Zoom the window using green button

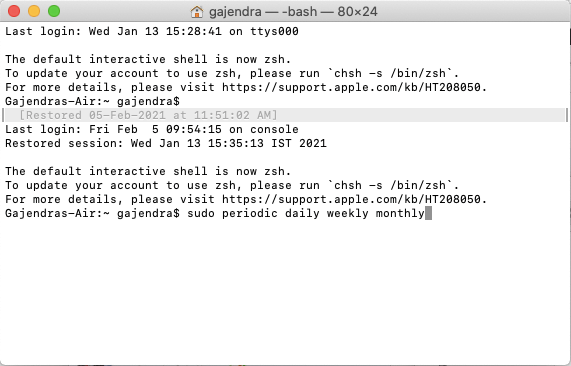[54, 11]
